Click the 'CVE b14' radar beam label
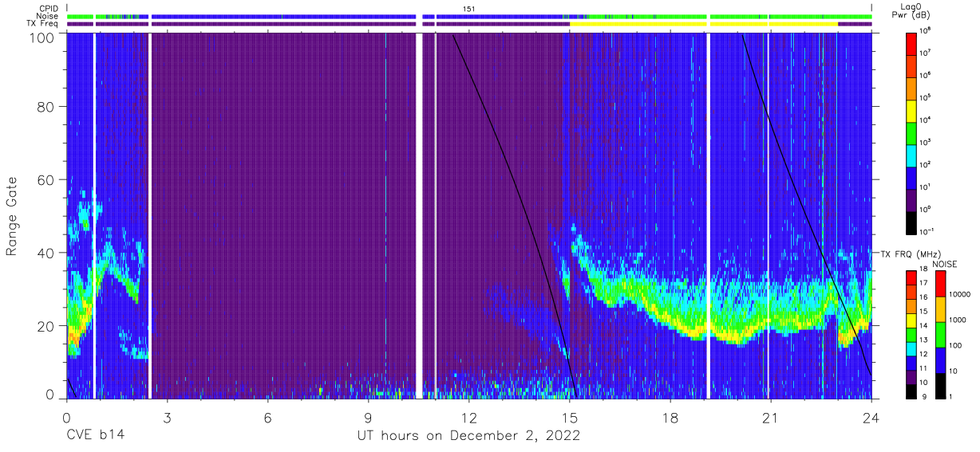The width and height of the screenshot is (980, 452). (x=95, y=436)
